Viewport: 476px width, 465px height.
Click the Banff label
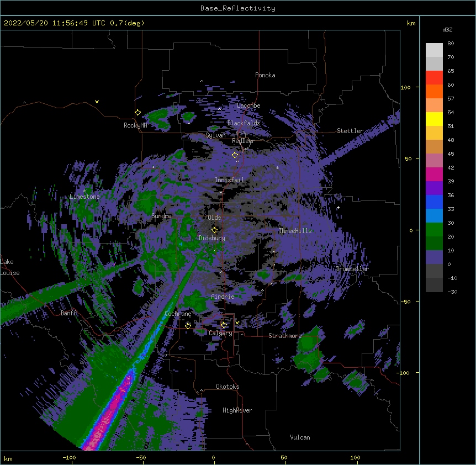click(68, 313)
